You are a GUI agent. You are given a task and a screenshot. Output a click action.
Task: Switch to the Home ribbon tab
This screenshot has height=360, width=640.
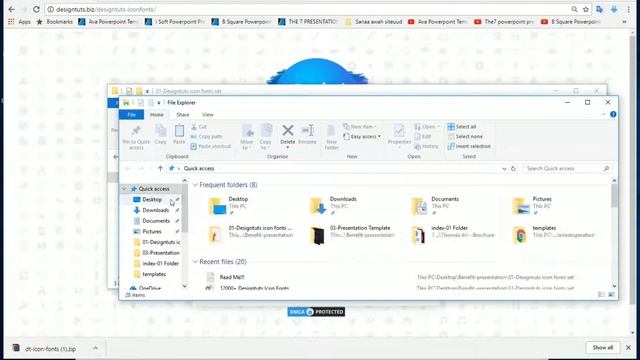point(157,115)
